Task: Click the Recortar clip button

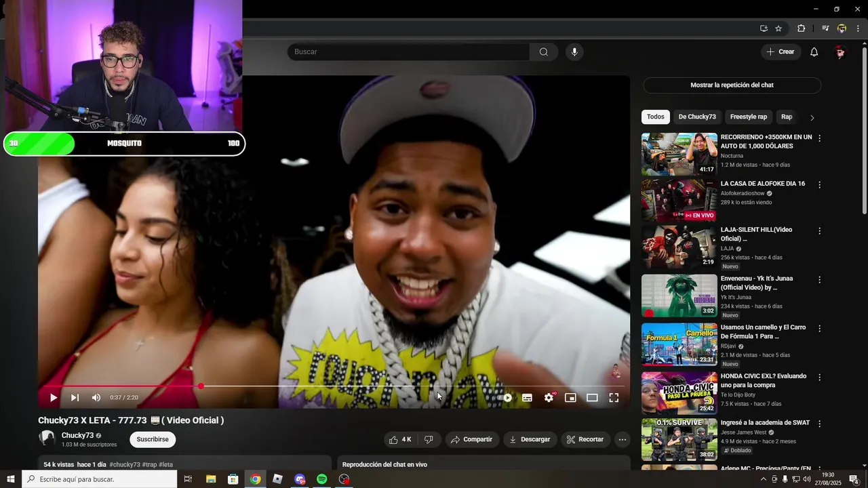Action: click(x=585, y=440)
